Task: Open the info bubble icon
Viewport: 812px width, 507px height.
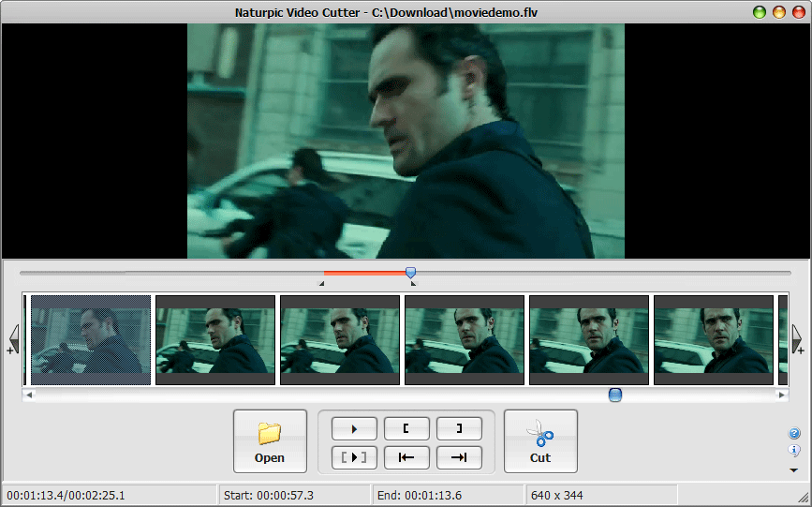Action: [x=794, y=450]
